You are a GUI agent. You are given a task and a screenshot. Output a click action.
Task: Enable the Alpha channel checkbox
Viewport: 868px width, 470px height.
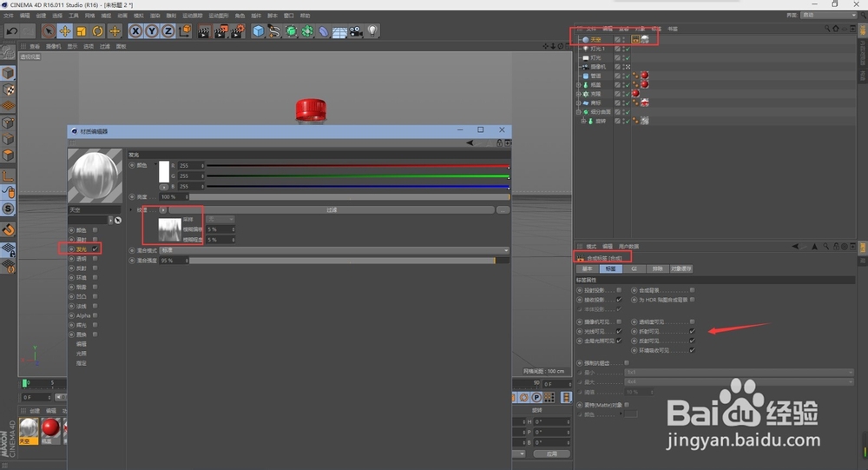coord(95,315)
